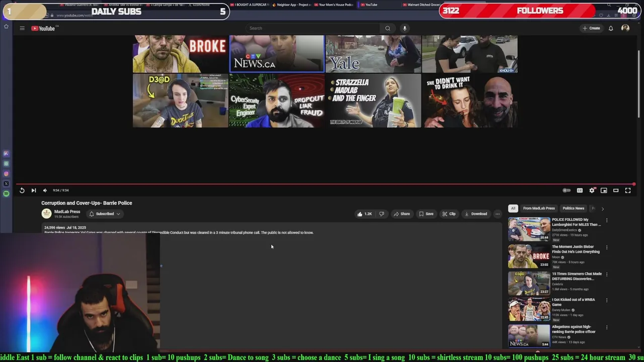Dislike the video
644x362 pixels.
coord(381,214)
